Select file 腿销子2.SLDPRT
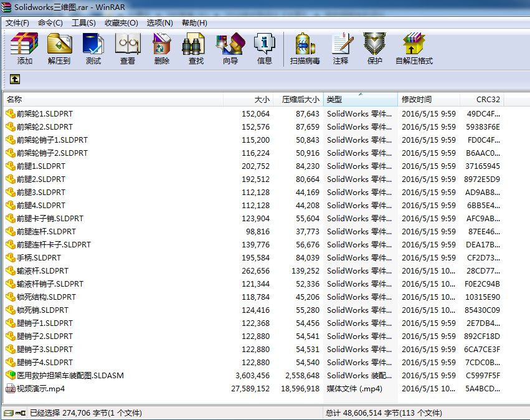This screenshot has height=420, width=530. tap(45, 336)
